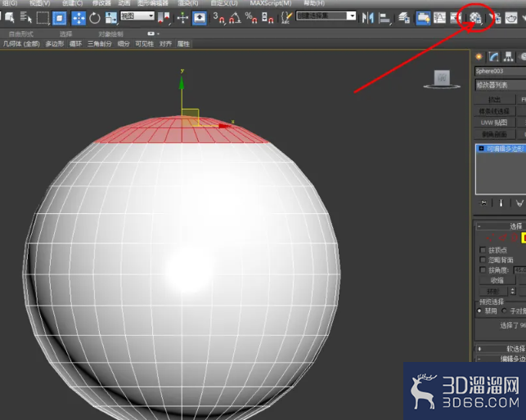The width and height of the screenshot is (526, 420).
Task: Choose Rectangular Selection Region tool
Action: 43,17
